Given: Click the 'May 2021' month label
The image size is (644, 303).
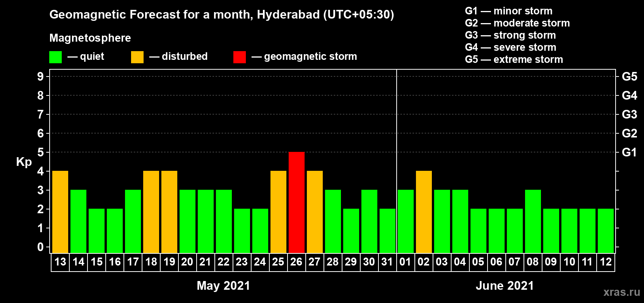Looking at the screenshot, I should click(x=224, y=286).
